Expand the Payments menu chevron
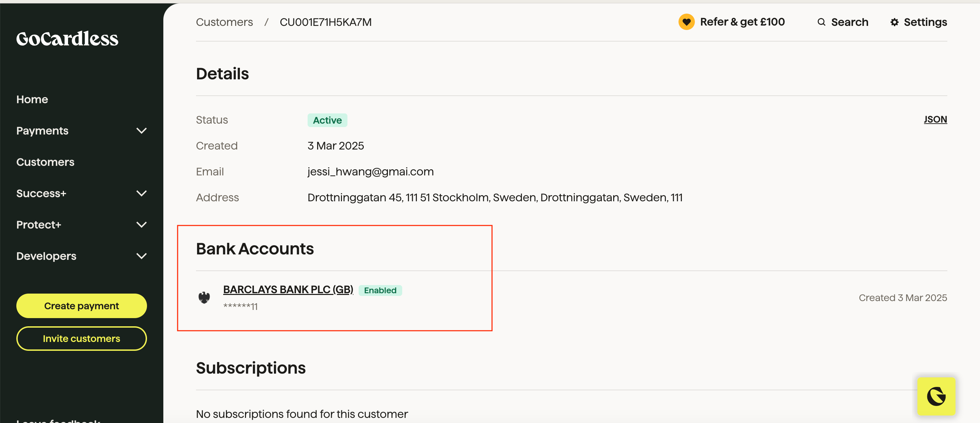Image resolution: width=980 pixels, height=423 pixels. click(142, 130)
